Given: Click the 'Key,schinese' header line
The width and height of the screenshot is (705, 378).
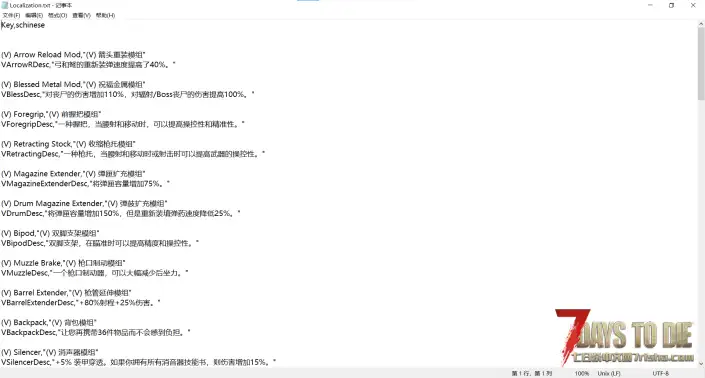Looking at the screenshot, I should (x=23, y=25).
